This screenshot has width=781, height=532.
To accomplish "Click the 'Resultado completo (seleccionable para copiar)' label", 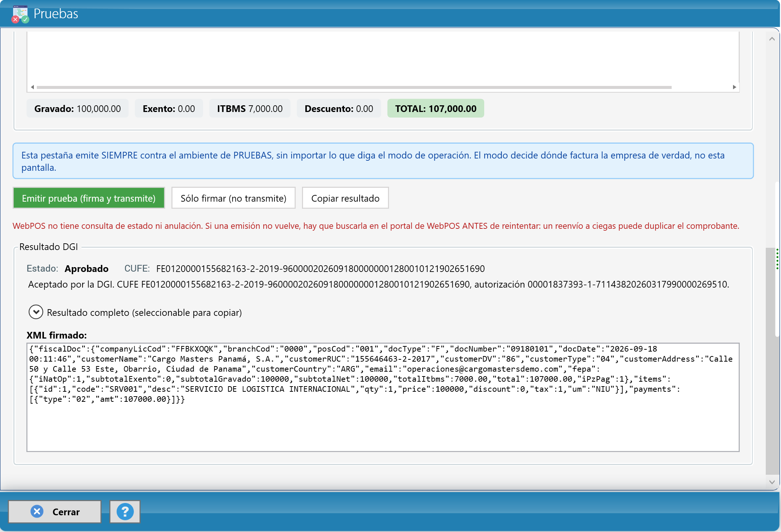I will [x=144, y=313].
